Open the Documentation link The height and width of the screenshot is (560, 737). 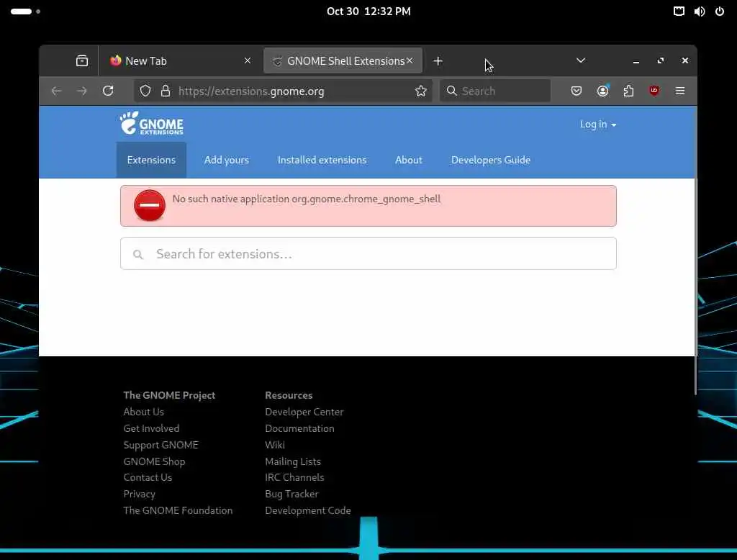click(299, 428)
